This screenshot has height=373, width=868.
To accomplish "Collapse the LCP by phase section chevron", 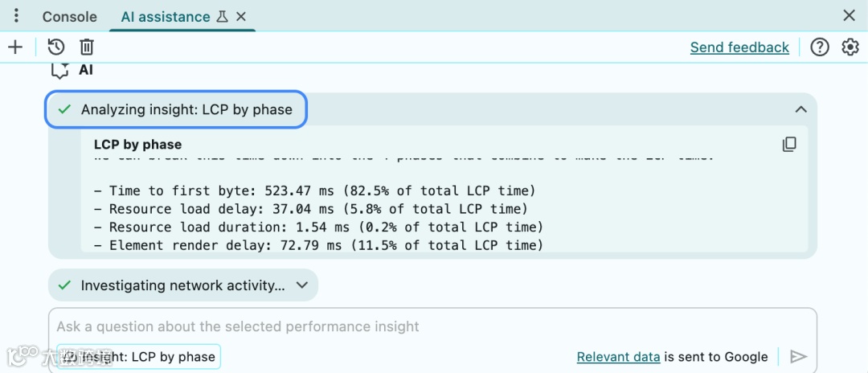I will point(800,109).
